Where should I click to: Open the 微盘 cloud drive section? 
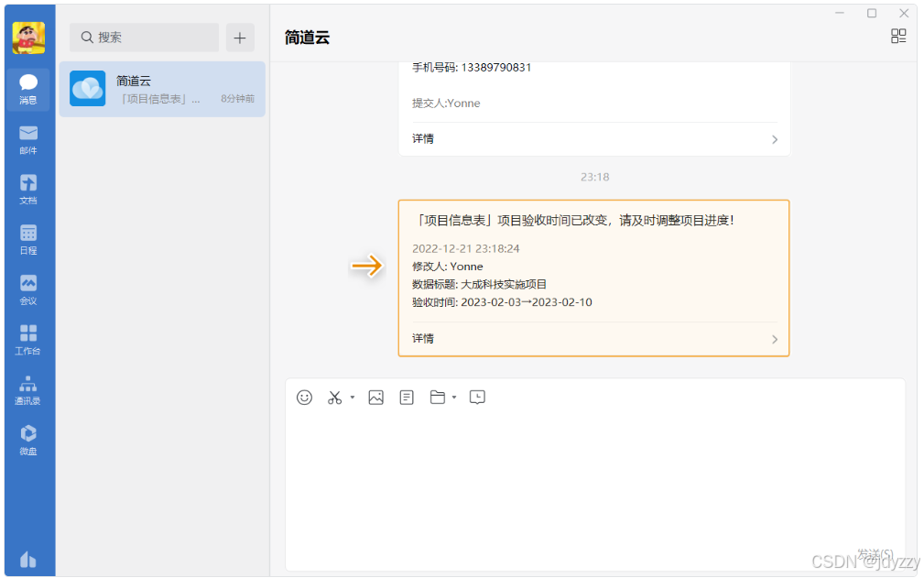point(28,440)
